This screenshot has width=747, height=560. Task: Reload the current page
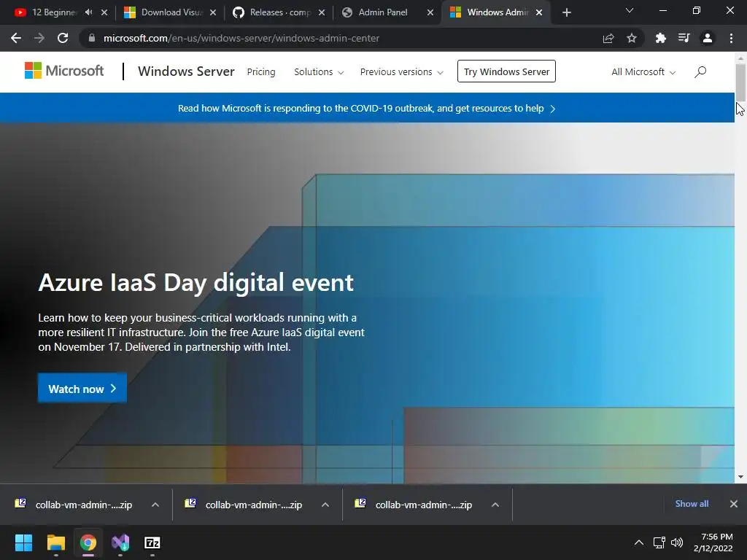point(63,38)
